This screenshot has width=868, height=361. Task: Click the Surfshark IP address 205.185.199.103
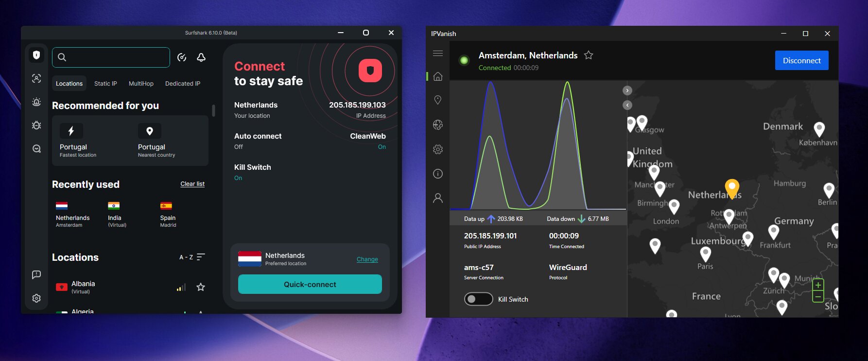point(357,105)
